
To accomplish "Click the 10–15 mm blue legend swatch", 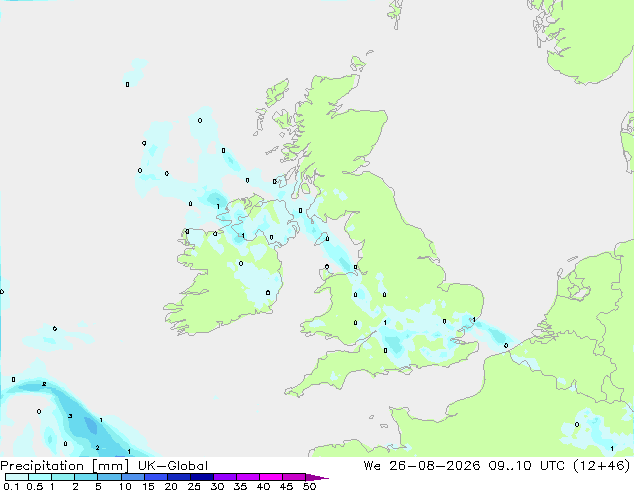I will (133, 477).
